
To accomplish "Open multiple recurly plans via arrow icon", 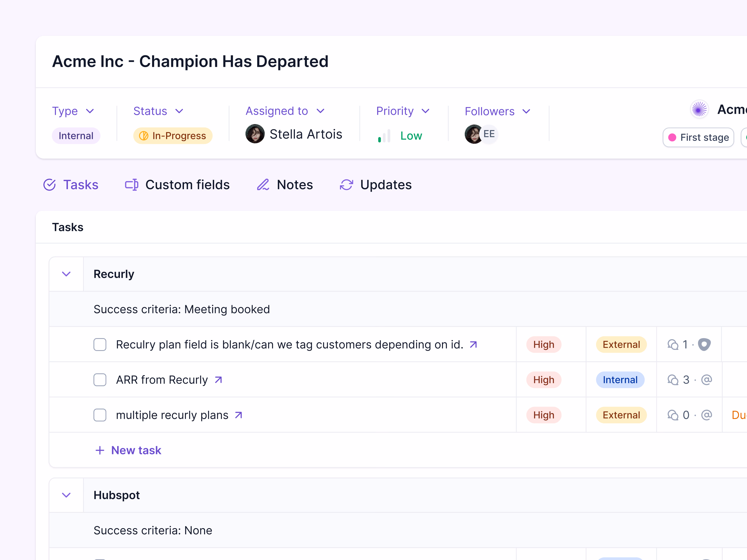I will click(x=239, y=415).
